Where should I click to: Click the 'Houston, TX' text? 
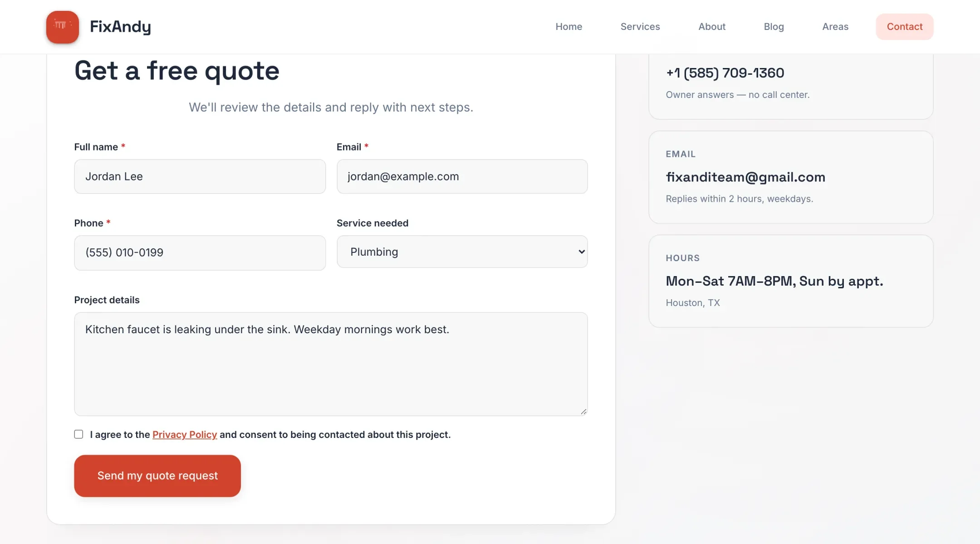pyautogui.click(x=693, y=303)
